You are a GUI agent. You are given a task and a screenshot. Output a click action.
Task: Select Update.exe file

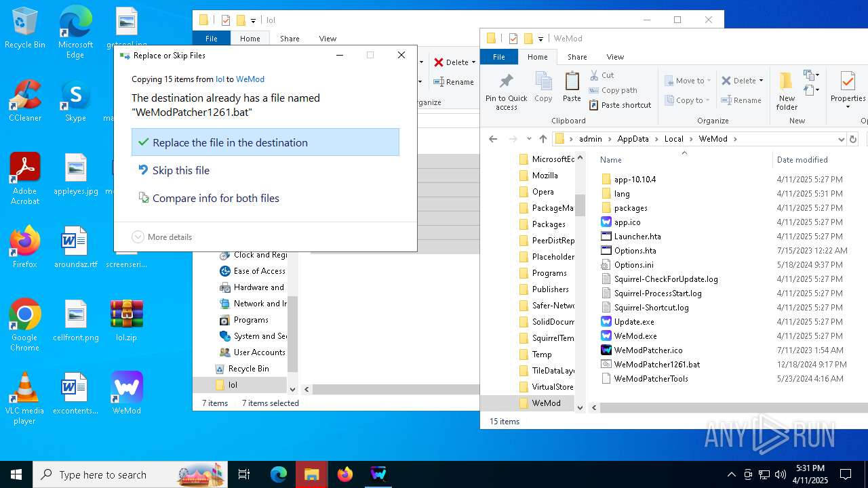point(634,322)
